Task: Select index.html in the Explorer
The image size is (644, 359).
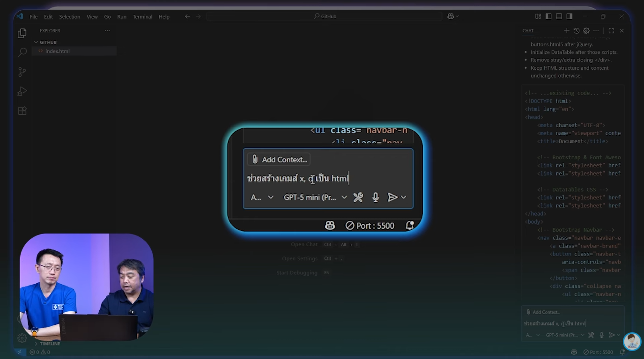Action: click(x=57, y=51)
